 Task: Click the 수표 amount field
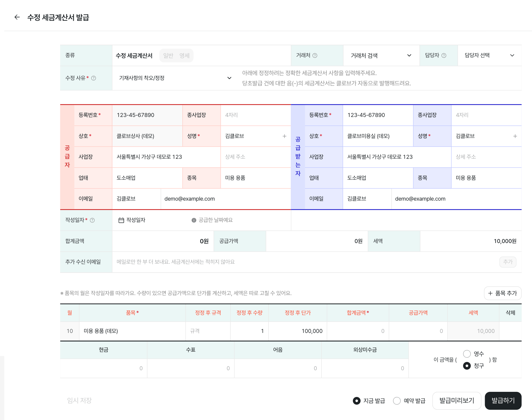(x=191, y=368)
